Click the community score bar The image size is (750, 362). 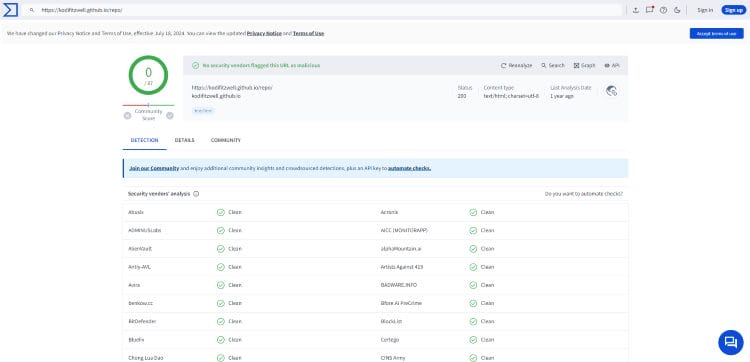[148, 105]
